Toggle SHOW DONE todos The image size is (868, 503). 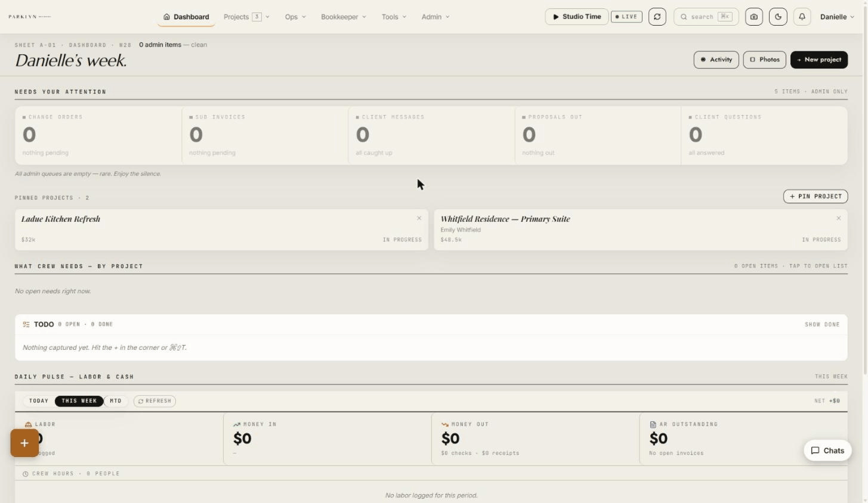coord(822,324)
